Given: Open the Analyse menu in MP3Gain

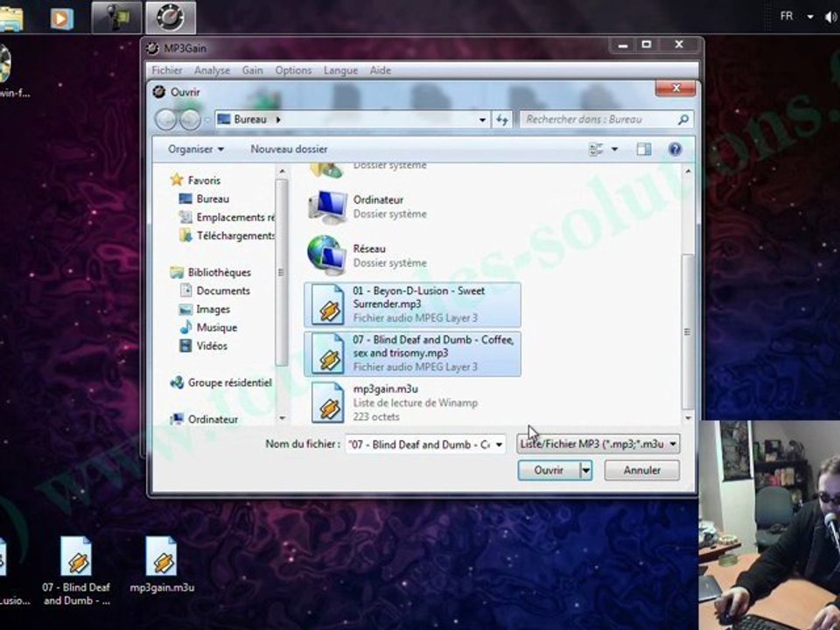Looking at the screenshot, I should point(212,70).
